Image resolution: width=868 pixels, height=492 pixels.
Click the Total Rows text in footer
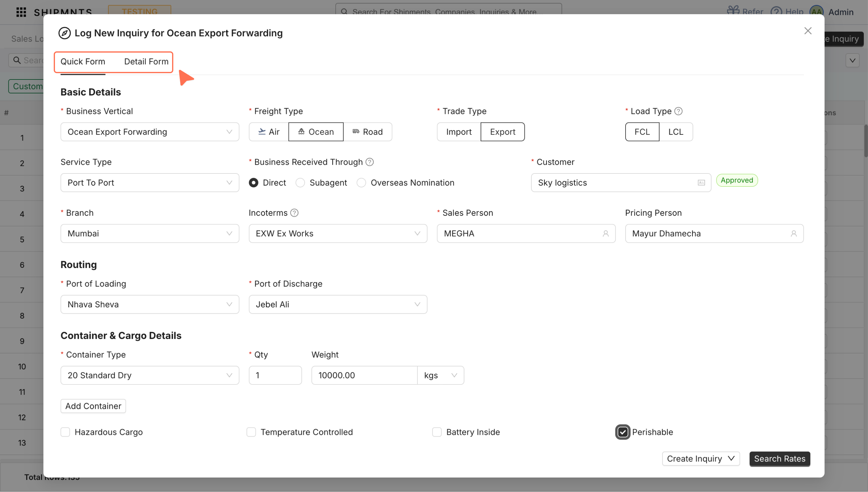tap(52, 477)
